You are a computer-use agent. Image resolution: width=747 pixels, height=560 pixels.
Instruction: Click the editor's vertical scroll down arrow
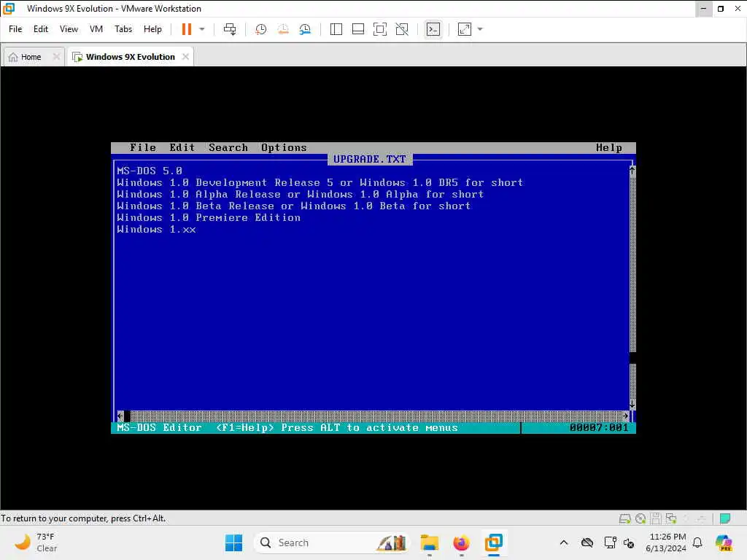coord(632,404)
